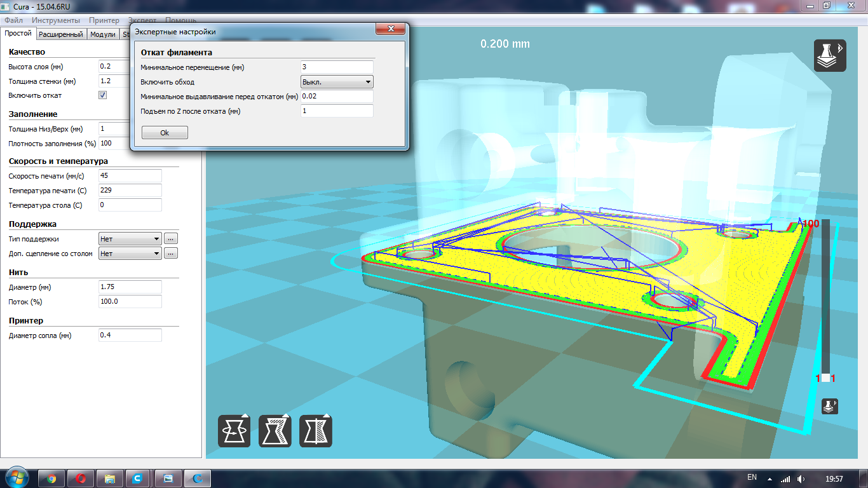Switch to the Расширенный tab
This screenshot has width=868, height=488.
click(60, 34)
